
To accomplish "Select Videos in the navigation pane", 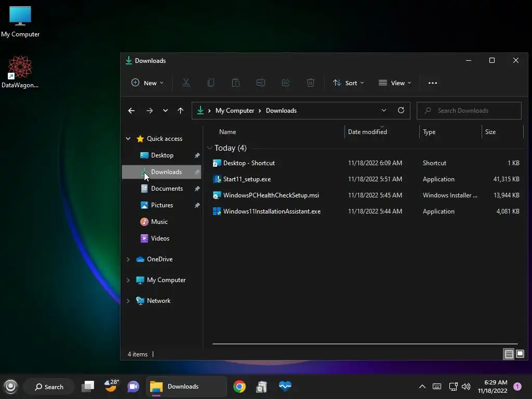I will tap(162, 238).
